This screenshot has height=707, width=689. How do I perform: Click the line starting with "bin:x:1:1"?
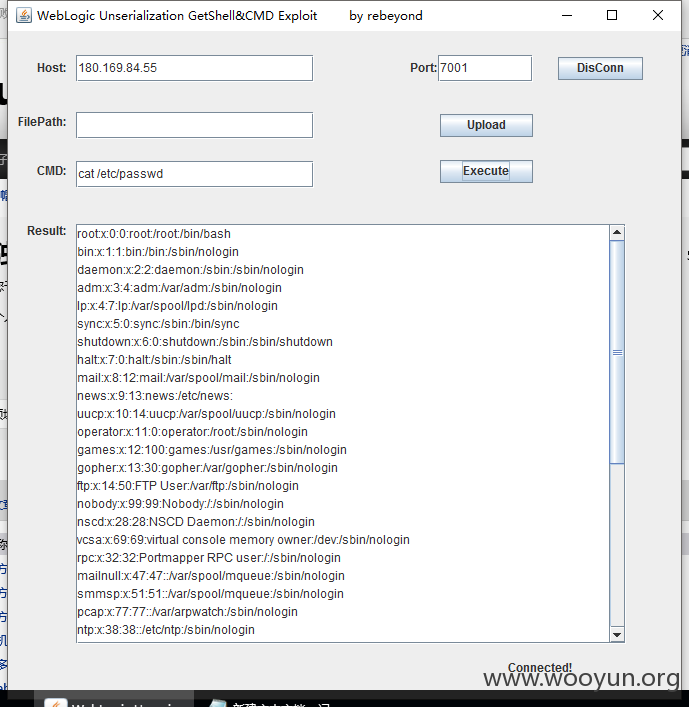[x=158, y=252]
